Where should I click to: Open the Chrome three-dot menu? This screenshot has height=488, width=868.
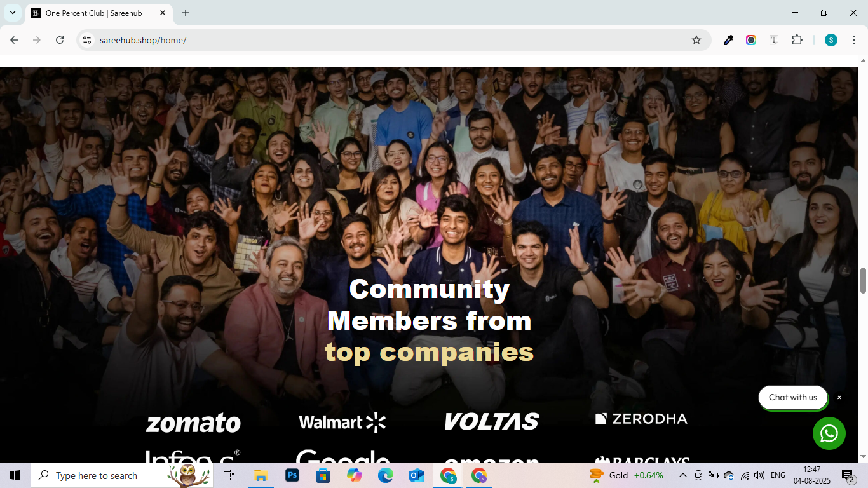[x=855, y=40]
